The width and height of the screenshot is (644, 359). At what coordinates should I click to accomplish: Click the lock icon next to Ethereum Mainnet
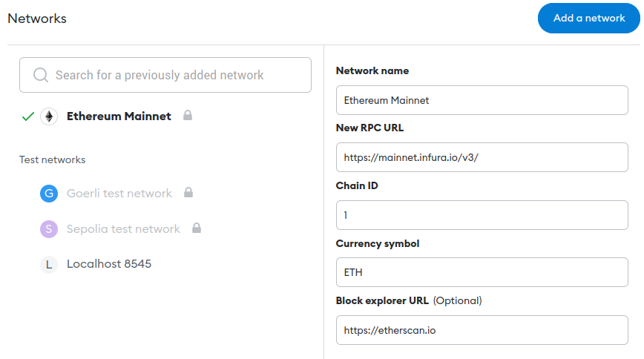coord(188,115)
